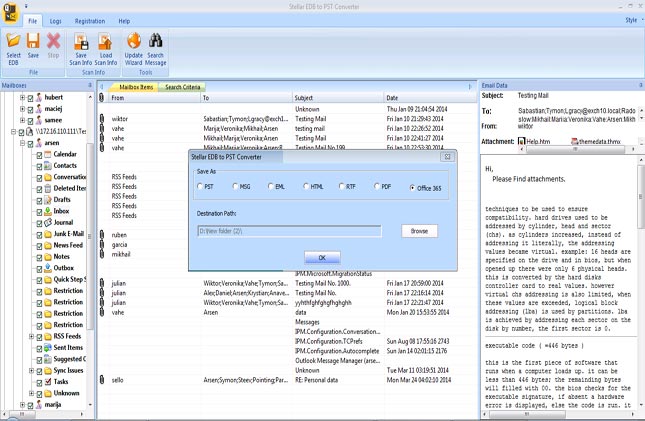Viewport: 645px width, 421px height.
Task: Expand the hubert mailbox node
Action: tap(22, 98)
